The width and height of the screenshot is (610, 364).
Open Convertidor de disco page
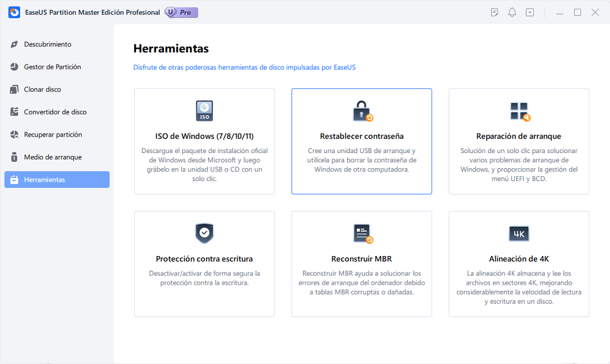pyautogui.click(x=56, y=112)
